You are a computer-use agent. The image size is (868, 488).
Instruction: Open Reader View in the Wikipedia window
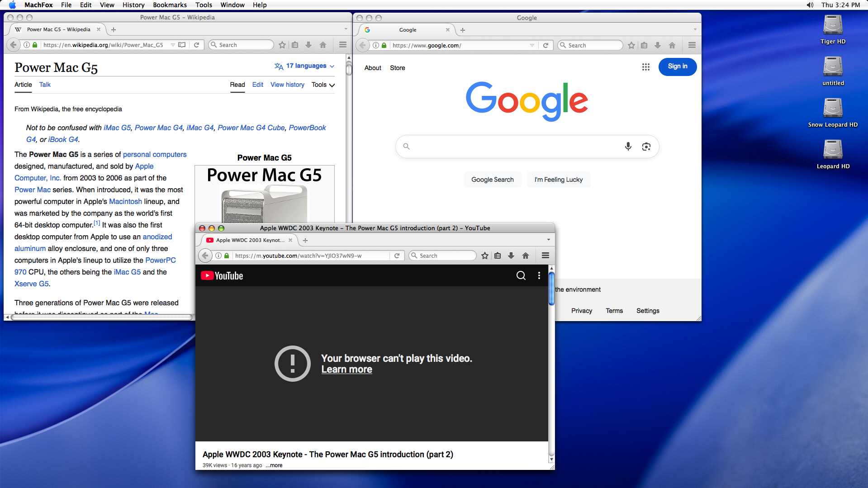tap(182, 45)
